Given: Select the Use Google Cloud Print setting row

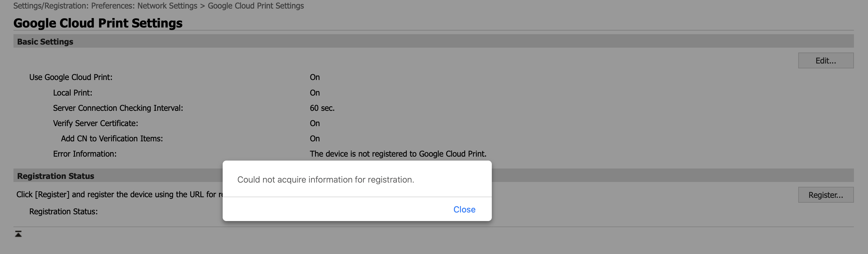Looking at the screenshot, I should click(x=70, y=77).
